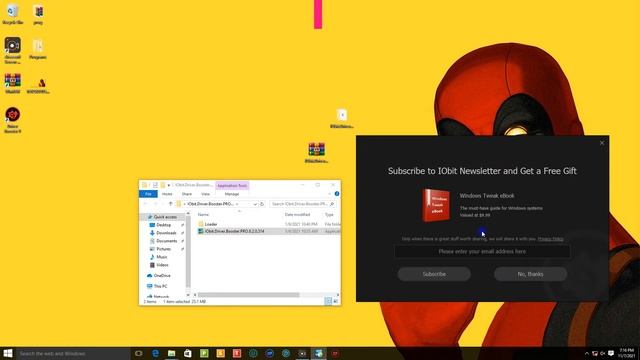Click the Properties icon in Explorer title bar
The image size is (640, 360).
pos(155,185)
